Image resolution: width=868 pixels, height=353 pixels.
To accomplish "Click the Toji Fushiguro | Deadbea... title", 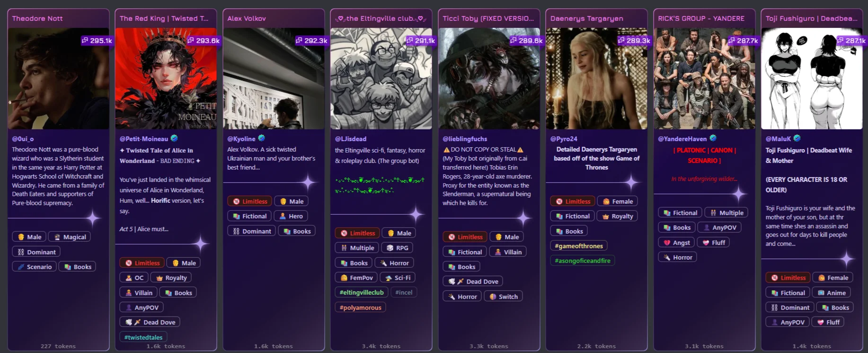I will point(812,18).
